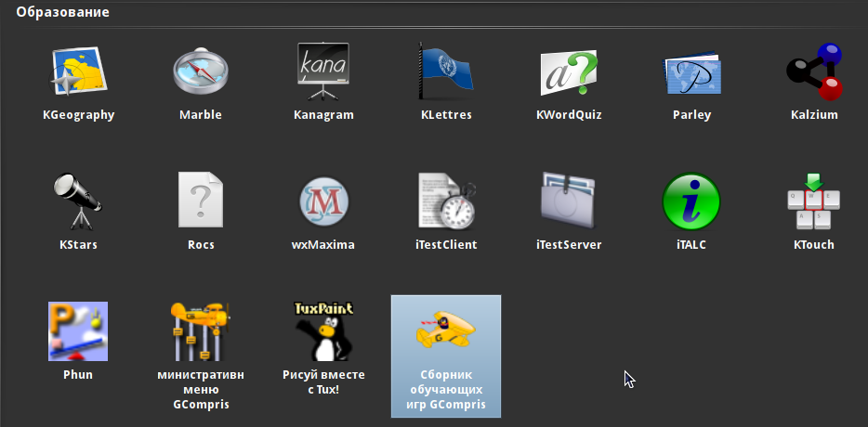
Task: Open the KGeography map icon
Action: (x=78, y=71)
